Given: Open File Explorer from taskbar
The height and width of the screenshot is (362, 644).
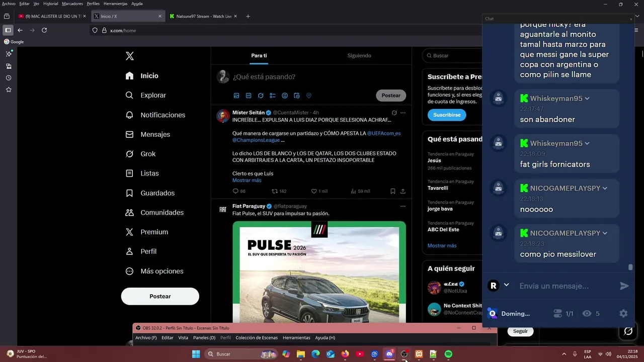Looking at the screenshot, I should (301, 354).
